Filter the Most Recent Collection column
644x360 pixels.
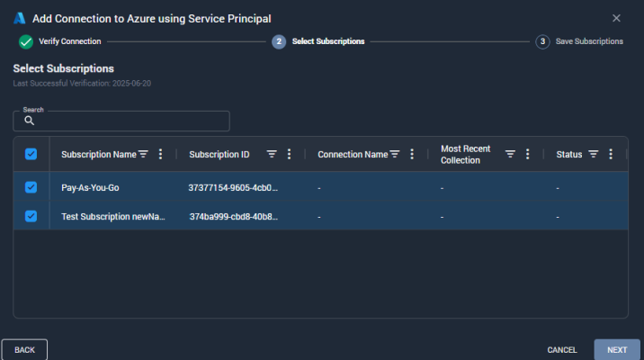[x=510, y=154]
